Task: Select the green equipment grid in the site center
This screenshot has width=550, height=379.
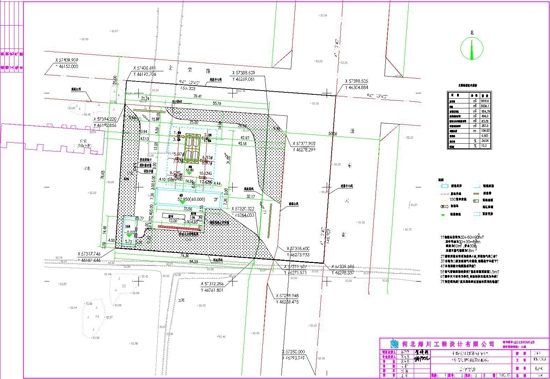Action: click(193, 148)
